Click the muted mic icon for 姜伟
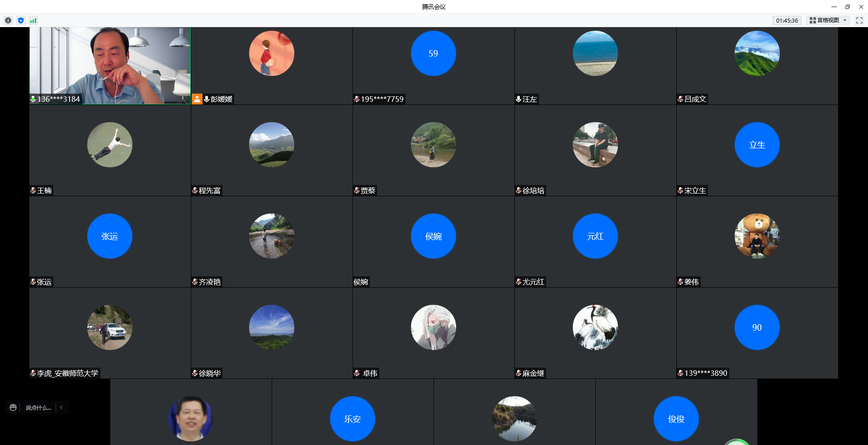This screenshot has width=868, height=445. pos(680,282)
